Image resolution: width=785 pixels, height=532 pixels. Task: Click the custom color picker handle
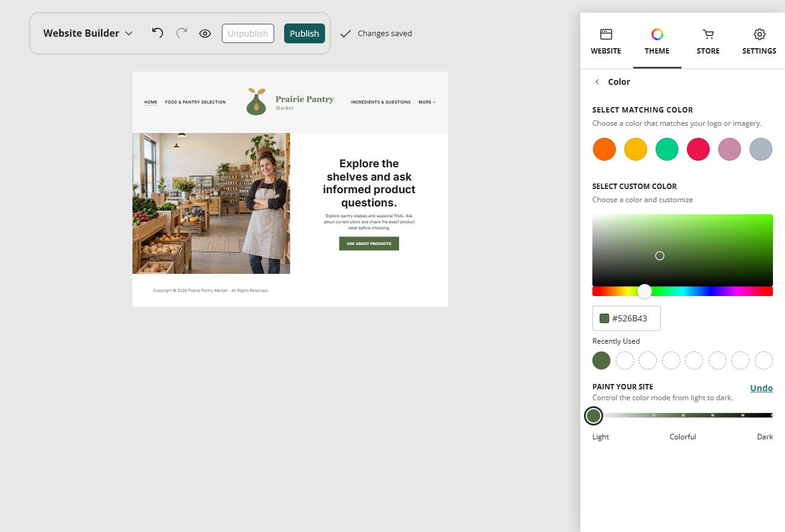660,256
